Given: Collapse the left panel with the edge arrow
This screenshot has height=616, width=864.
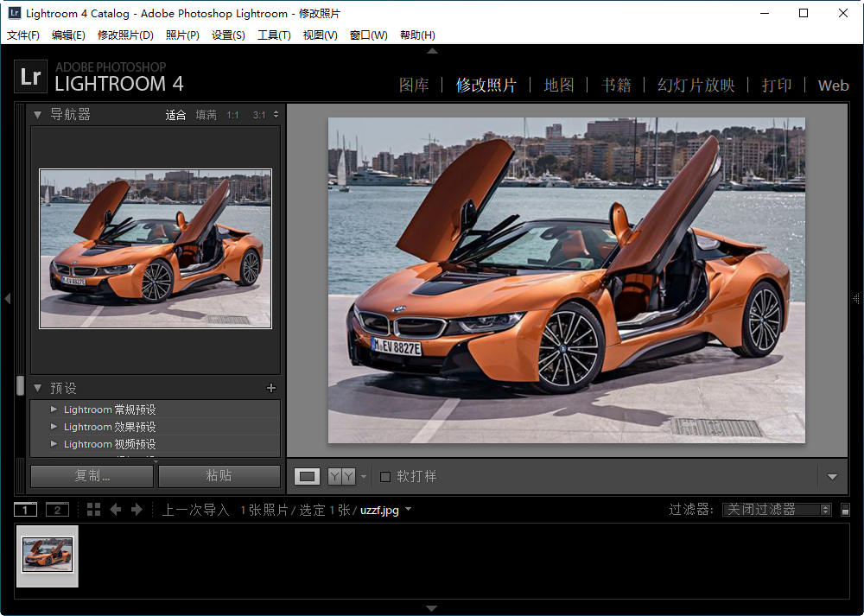Looking at the screenshot, I should (7, 299).
